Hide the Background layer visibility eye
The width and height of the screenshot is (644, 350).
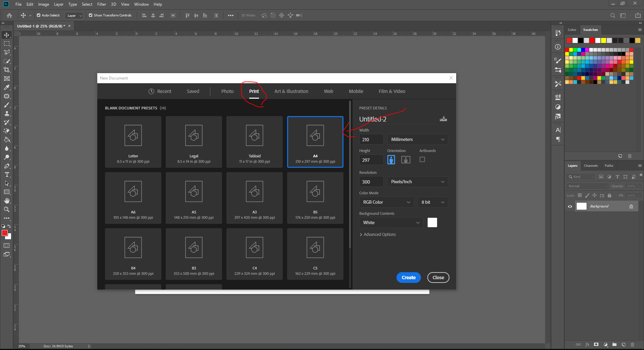(x=570, y=206)
